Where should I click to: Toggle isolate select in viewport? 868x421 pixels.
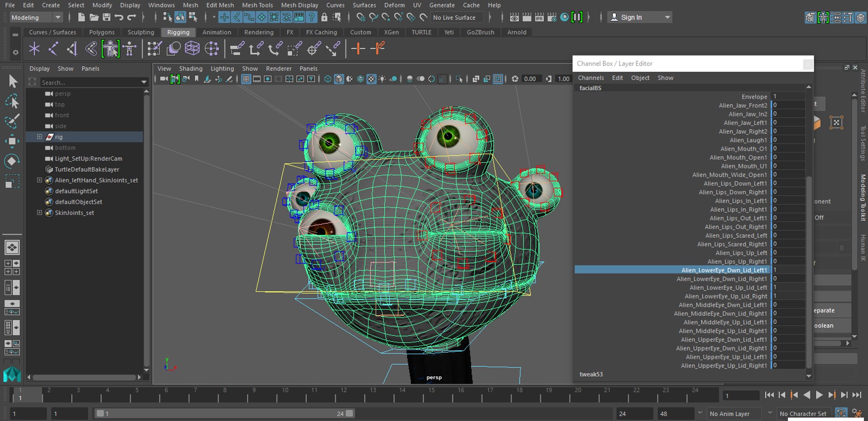point(460,79)
